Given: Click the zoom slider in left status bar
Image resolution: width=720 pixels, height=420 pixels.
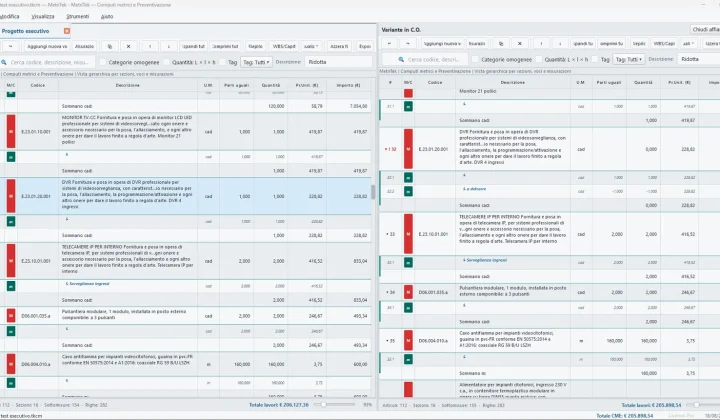Looking at the screenshot, I should click(x=338, y=405).
